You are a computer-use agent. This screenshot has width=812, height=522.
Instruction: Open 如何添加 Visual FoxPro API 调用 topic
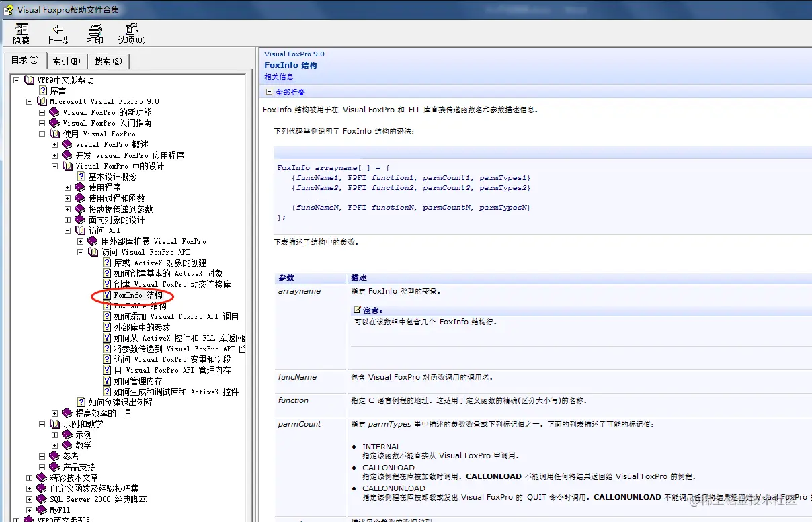point(176,316)
